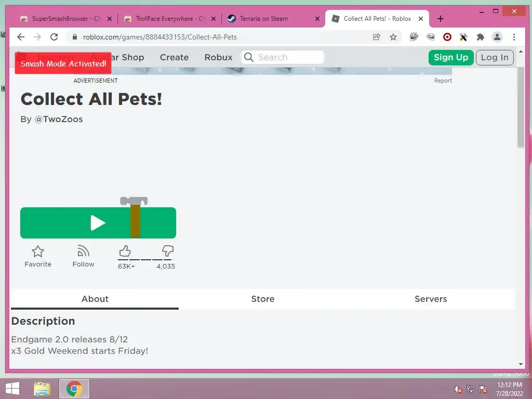Click the smash hammer cursor icon

[135, 217]
